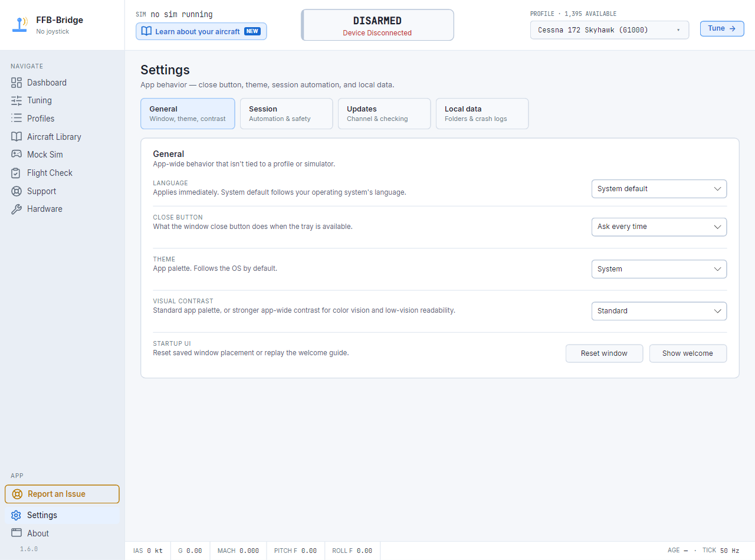Open the Close Button behavior dropdown
Screen dimensions: 755x560
(x=659, y=227)
